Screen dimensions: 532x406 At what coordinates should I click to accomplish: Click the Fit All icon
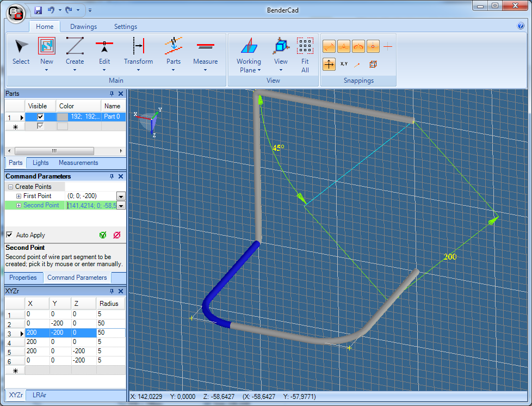pyautogui.click(x=305, y=46)
